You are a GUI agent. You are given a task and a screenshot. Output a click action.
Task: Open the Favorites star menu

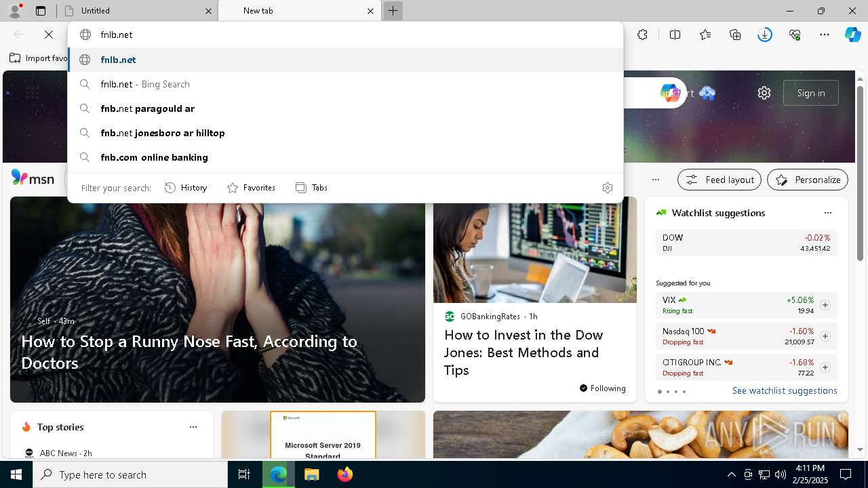(705, 35)
